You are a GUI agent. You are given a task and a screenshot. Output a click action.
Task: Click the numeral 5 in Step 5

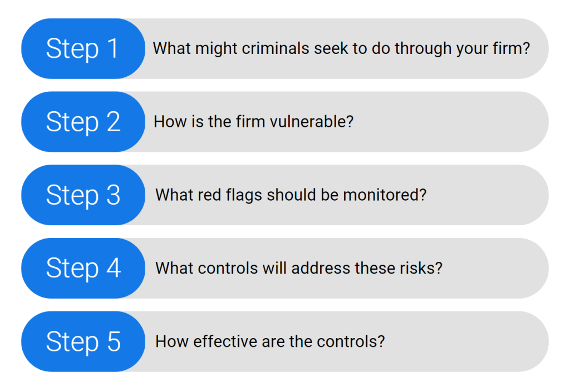(x=114, y=341)
